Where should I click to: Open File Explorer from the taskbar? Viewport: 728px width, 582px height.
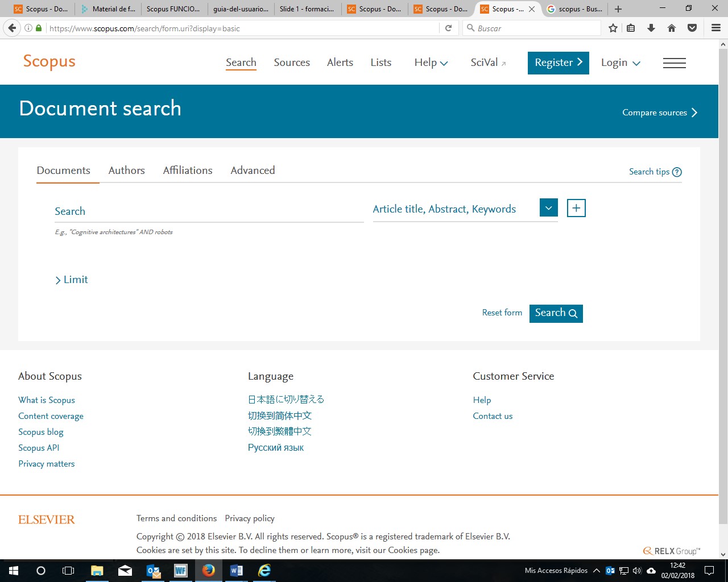[x=97, y=571]
